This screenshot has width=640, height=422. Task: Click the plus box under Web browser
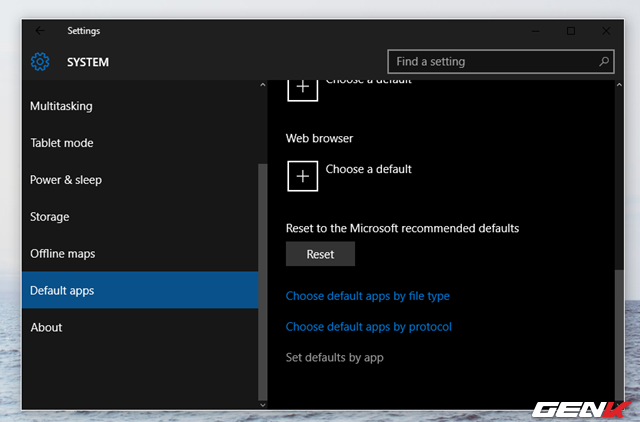coord(302,176)
